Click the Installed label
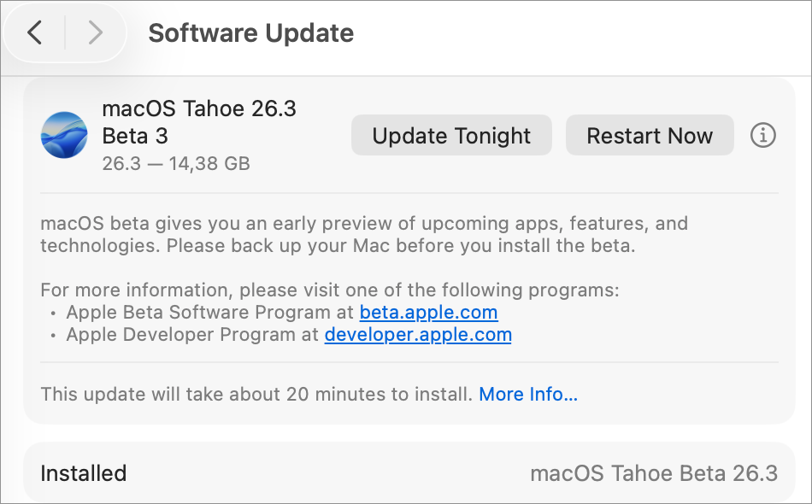 click(x=83, y=473)
